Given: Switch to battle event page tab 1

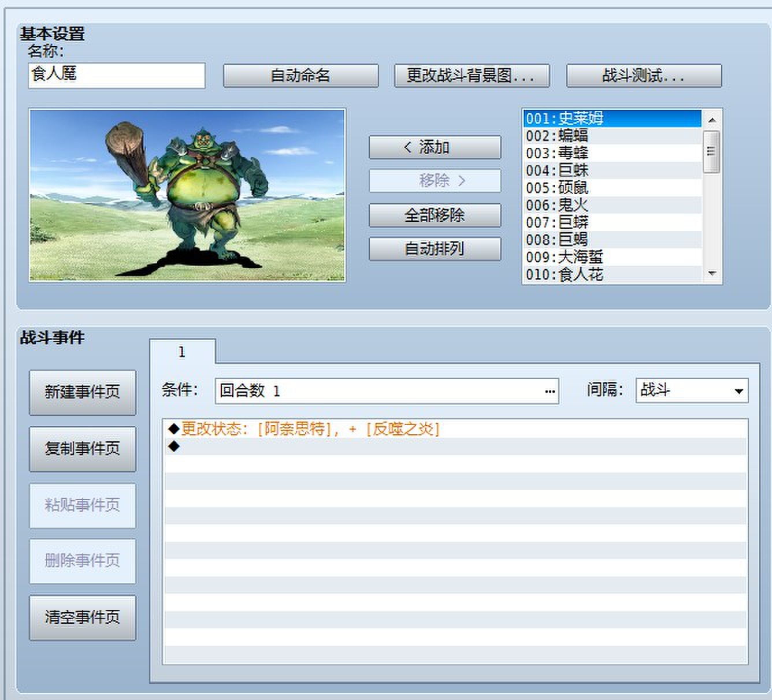Looking at the screenshot, I should point(182,352).
